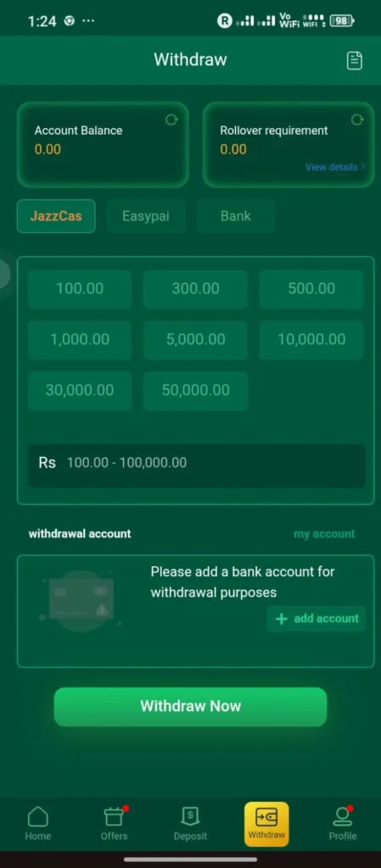The image size is (381, 868).
Task: Switch to the Easypai method
Action: tap(146, 216)
